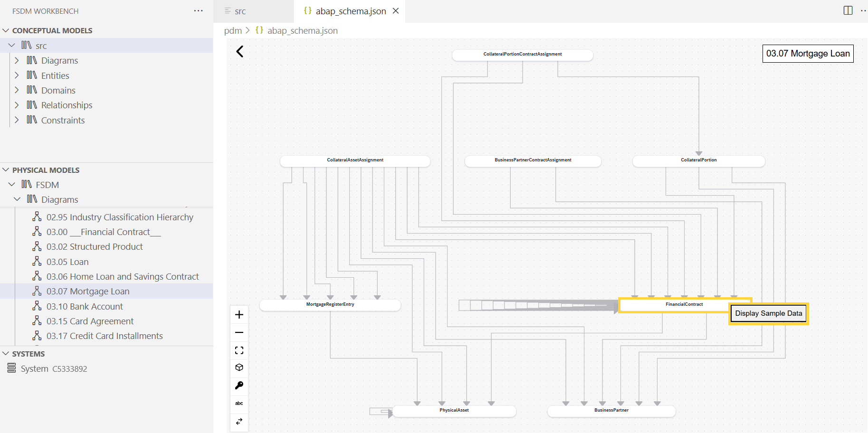Expand the Relationships folder
The height and width of the screenshot is (433, 868).
pyautogui.click(x=17, y=105)
